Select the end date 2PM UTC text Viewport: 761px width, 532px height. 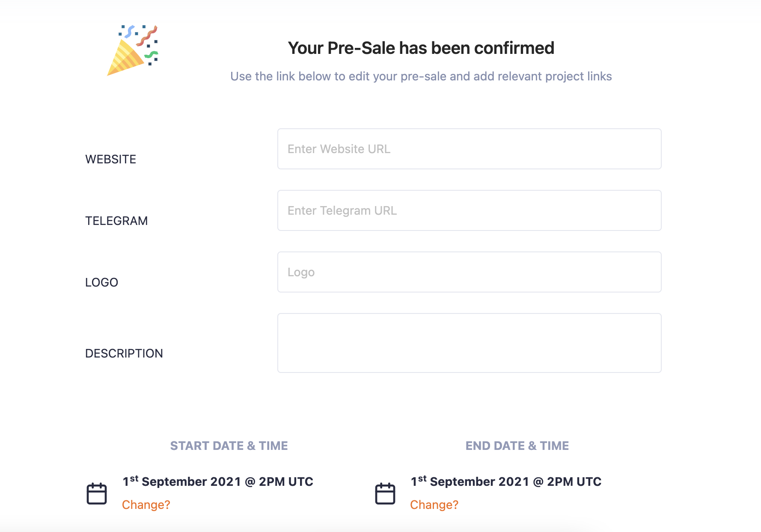(x=574, y=482)
